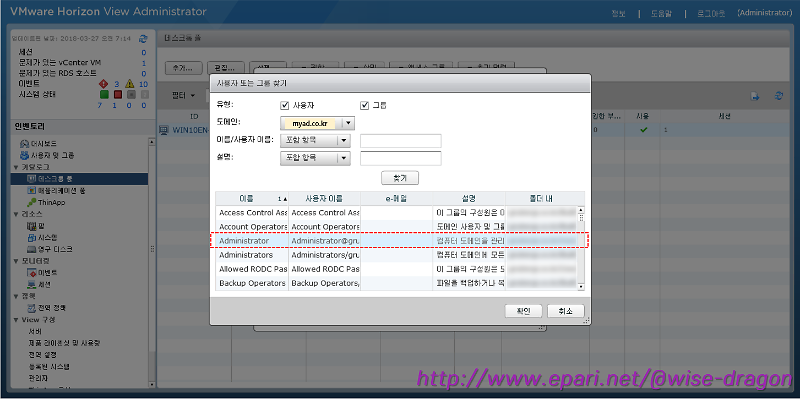
Task: Click the 정보 link in header
Action: pos(618,13)
